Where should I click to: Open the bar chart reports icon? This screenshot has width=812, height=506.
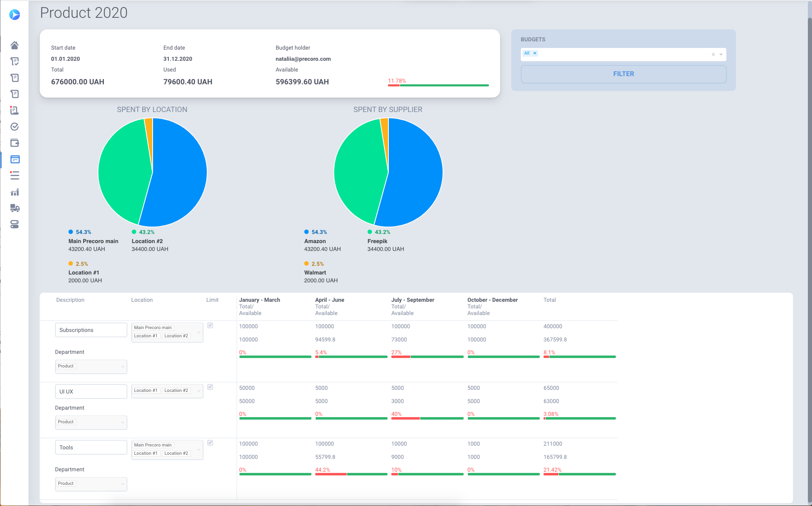14,192
